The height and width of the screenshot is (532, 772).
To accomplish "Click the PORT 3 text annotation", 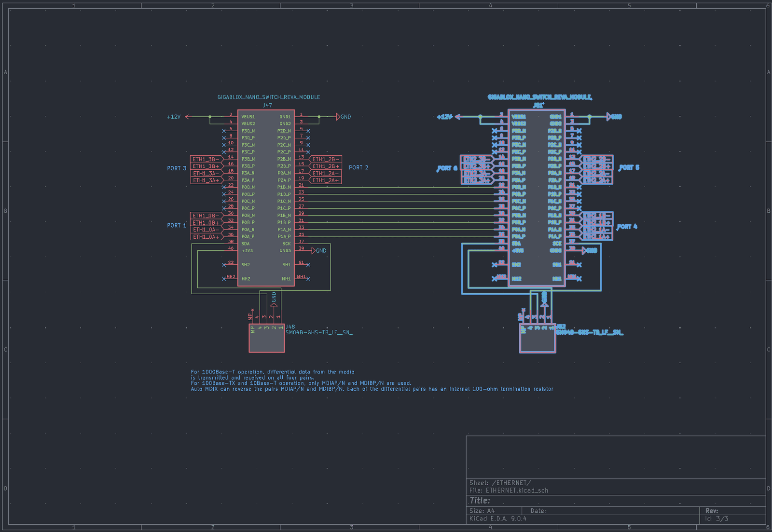I will [177, 168].
